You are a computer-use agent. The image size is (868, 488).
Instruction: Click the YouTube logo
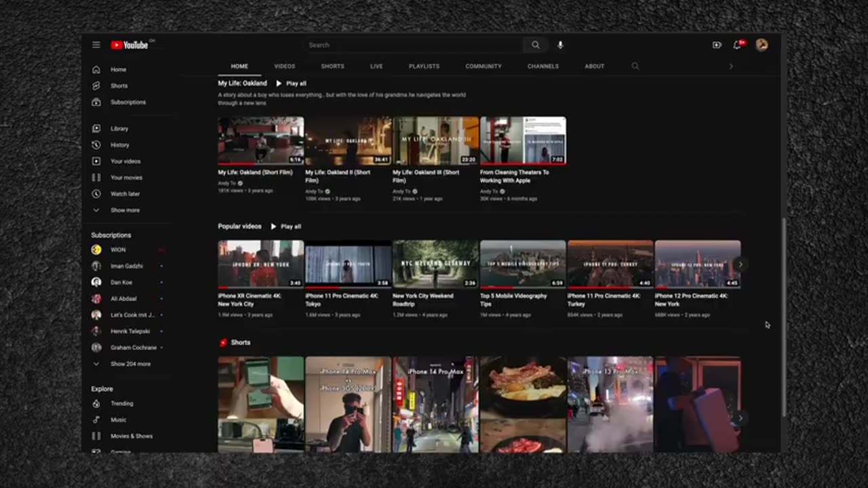[x=130, y=45]
